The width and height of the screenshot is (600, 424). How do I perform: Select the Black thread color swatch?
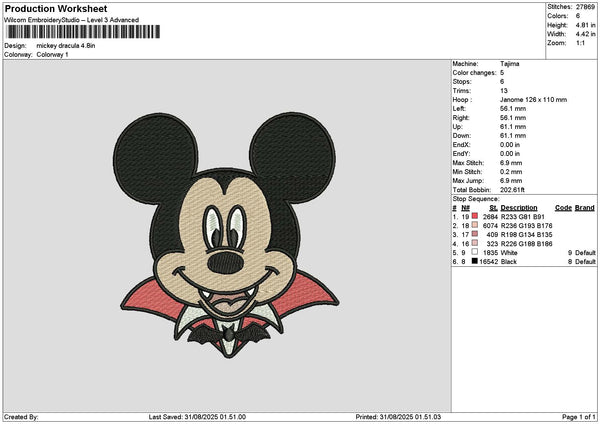coord(474,261)
